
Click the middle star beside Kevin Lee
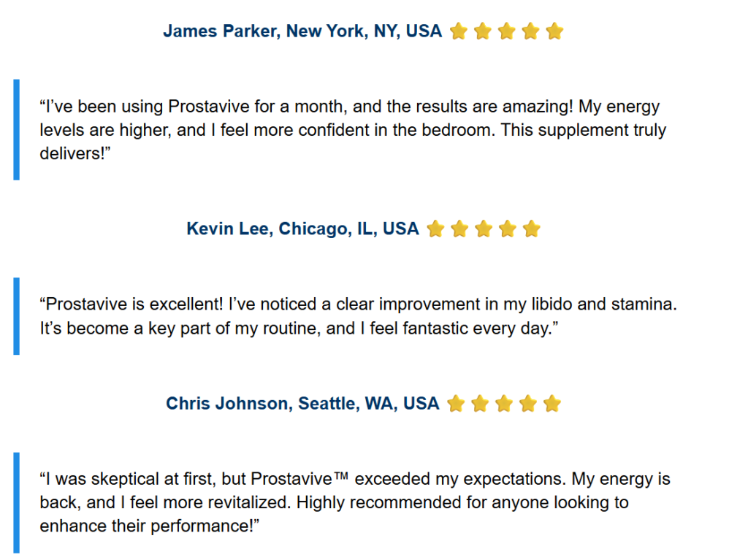[484, 229]
